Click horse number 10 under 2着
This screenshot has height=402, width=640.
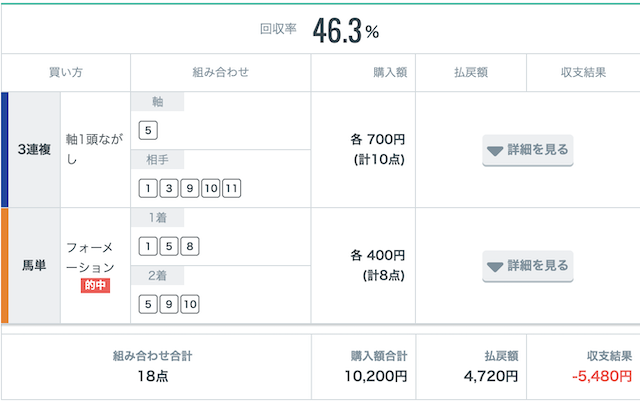pyautogui.click(x=190, y=304)
